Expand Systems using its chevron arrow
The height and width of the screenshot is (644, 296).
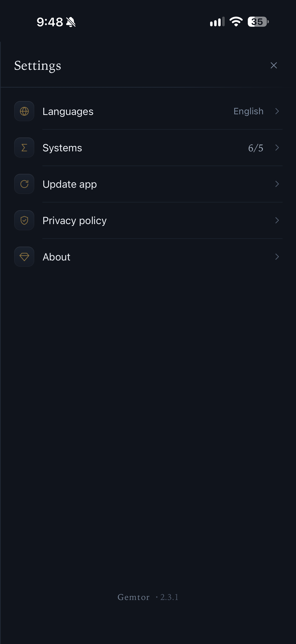(x=277, y=148)
